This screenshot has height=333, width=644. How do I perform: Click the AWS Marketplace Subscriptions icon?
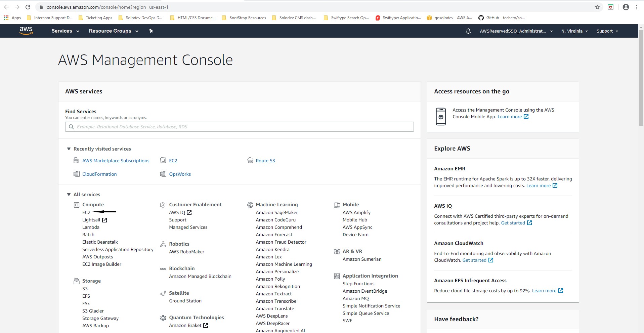point(76,160)
